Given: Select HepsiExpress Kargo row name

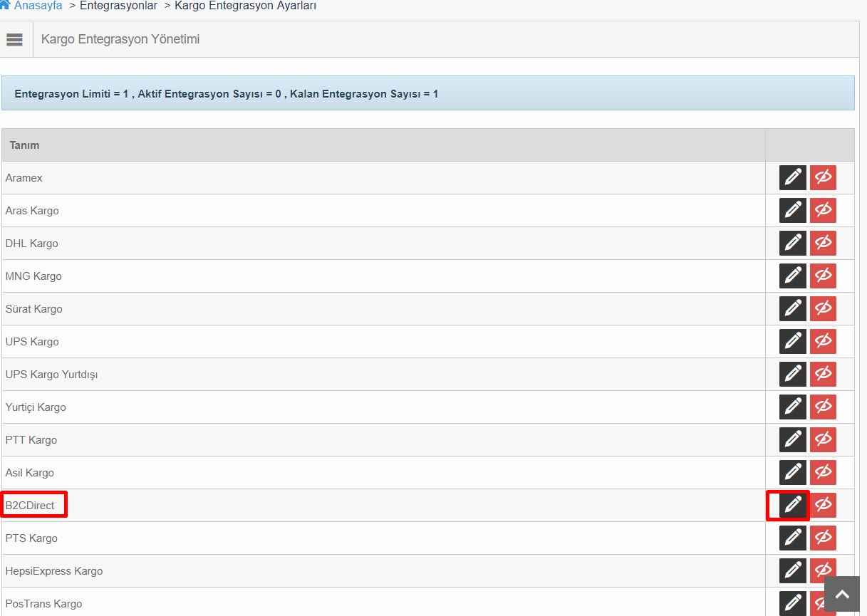Looking at the screenshot, I should (x=54, y=571).
